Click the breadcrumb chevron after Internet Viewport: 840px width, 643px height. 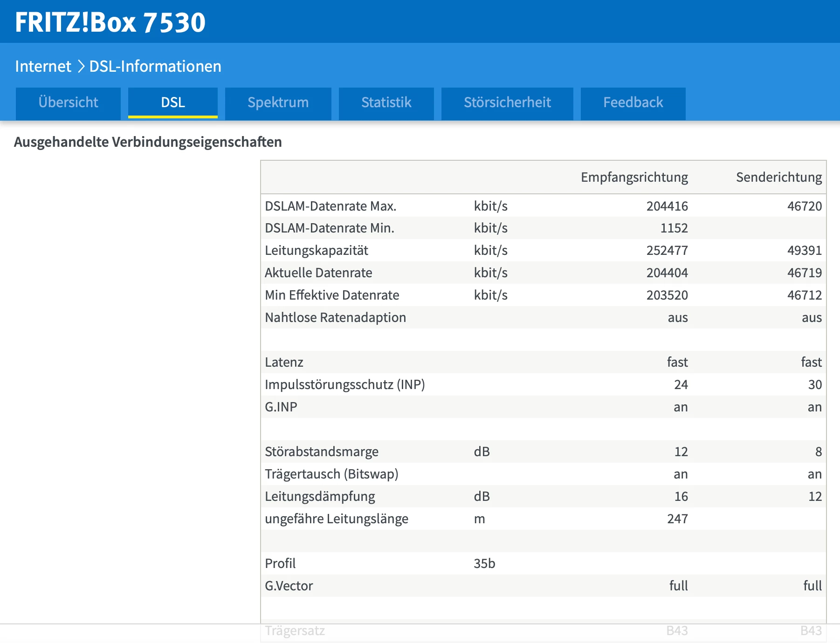(81, 66)
